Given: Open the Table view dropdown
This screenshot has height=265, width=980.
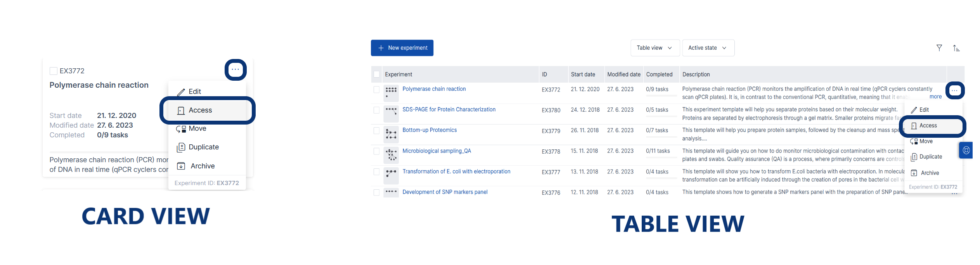Looking at the screenshot, I should click(654, 48).
